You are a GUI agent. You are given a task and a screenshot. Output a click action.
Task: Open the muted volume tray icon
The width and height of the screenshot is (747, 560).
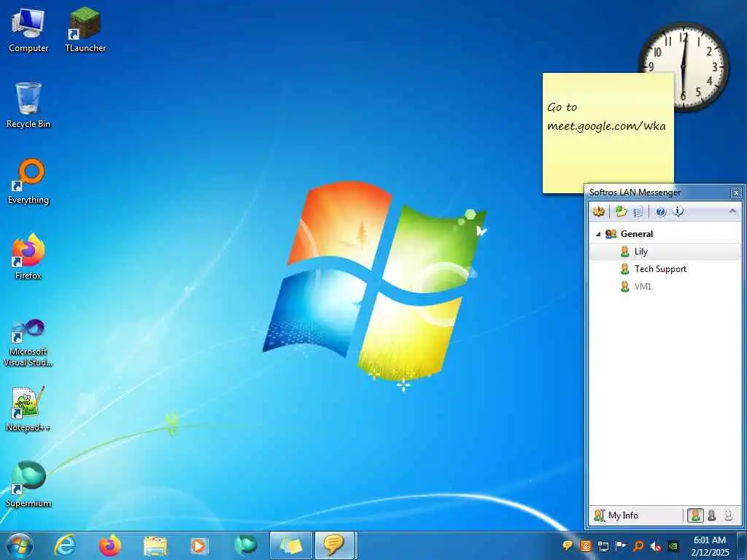click(x=656, y=546)
